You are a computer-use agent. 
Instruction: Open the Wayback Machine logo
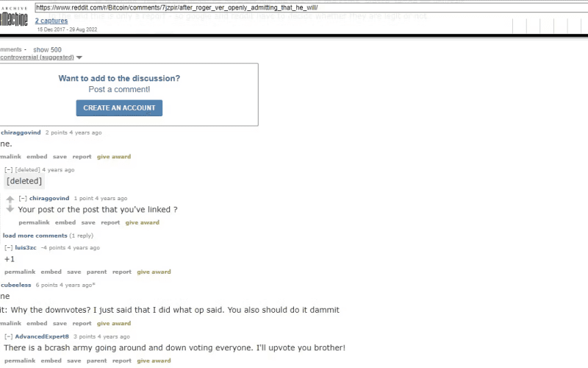point(14,16)
